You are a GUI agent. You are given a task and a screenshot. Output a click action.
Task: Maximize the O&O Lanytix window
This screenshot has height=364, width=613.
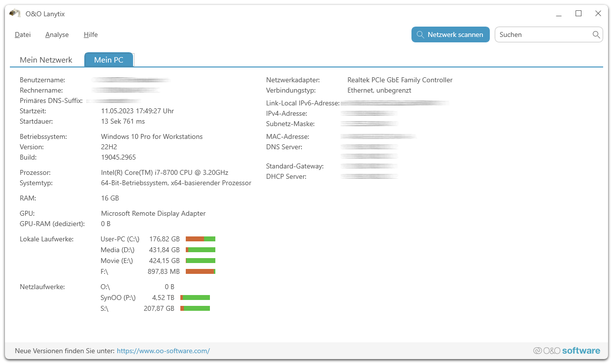579,14
